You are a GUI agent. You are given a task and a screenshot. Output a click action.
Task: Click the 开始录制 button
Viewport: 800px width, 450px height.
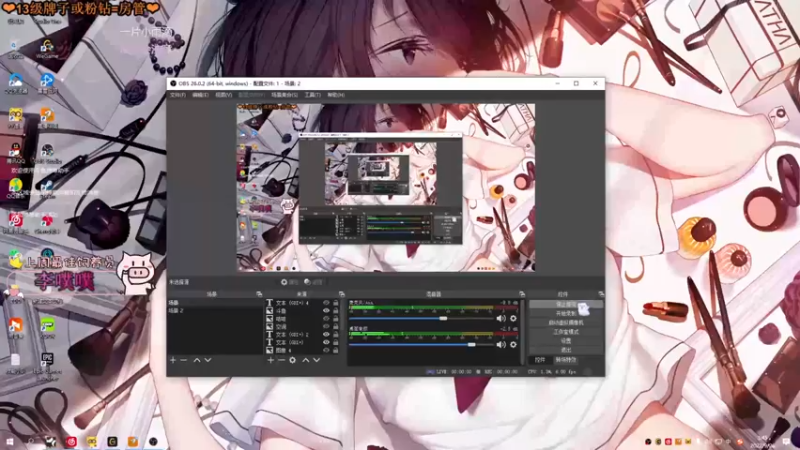(x=566, y=313)
